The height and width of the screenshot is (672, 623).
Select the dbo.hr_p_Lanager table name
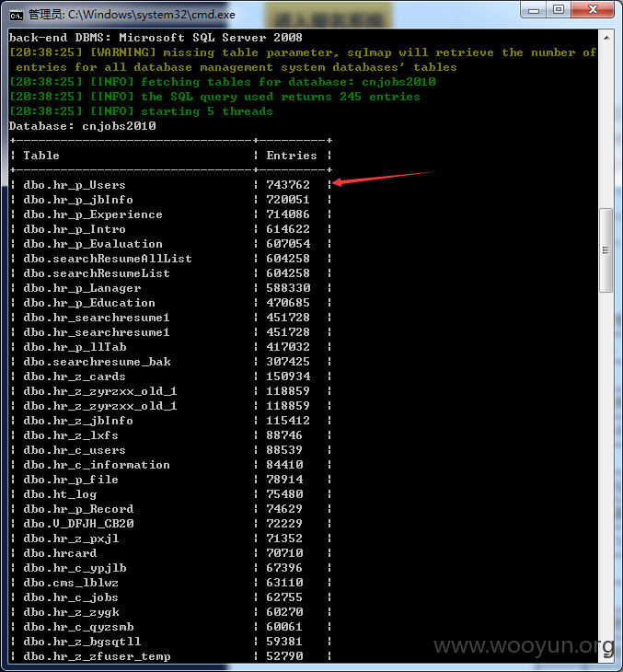[82, 288]
